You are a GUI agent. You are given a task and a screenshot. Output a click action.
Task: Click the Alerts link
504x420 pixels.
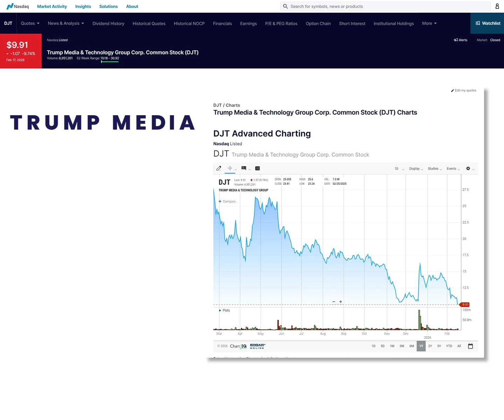[x=461, y=40]
